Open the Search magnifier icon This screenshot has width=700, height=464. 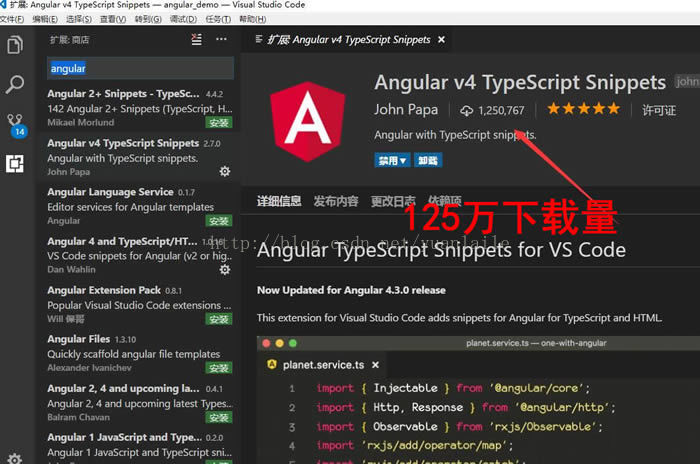[15, 84]
